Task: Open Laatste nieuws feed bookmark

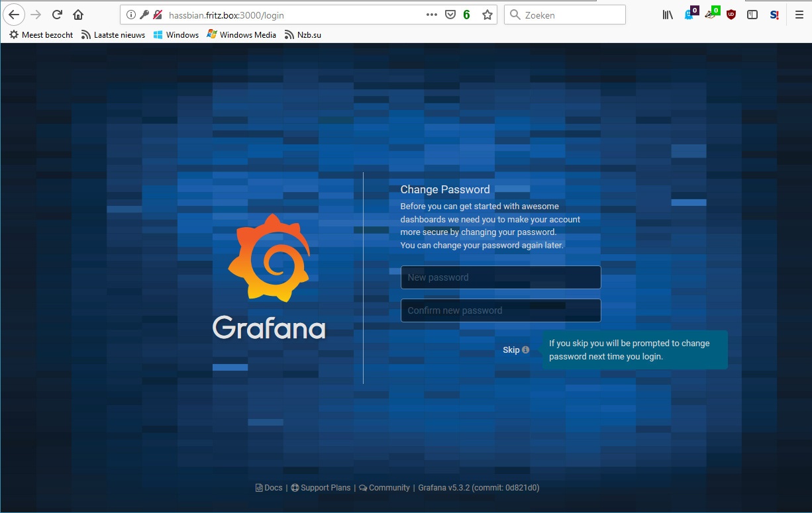Action: pyautogui.click(x=113, y=34)
